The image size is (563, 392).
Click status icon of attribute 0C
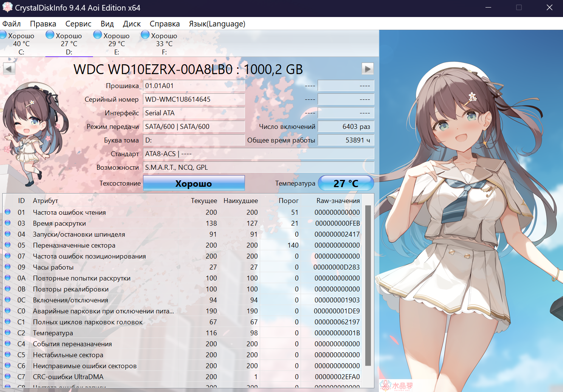click(8, 299)
